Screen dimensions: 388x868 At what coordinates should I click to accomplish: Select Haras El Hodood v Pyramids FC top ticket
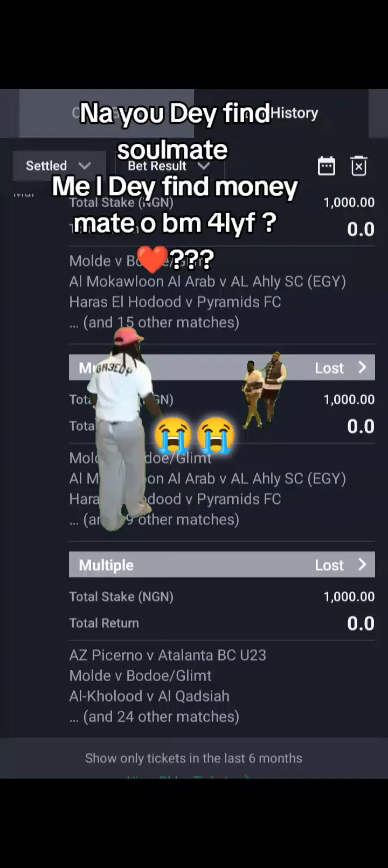pos(175,302)
